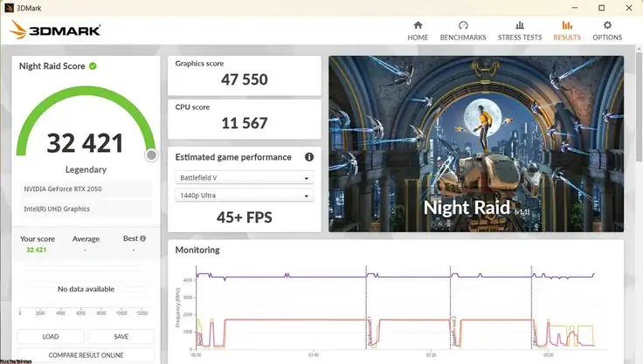
Task: Click the Night Raid score 32 421
Action: pos(86,143)
